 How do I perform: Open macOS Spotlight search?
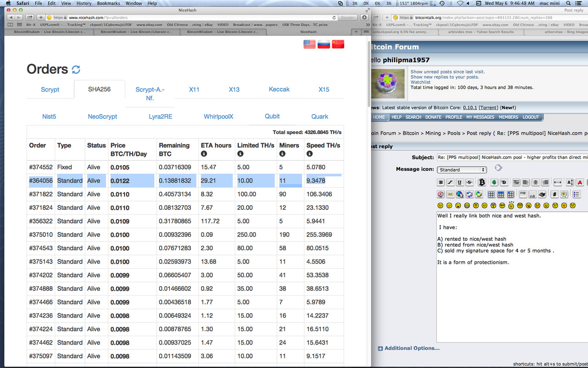click(x=569, y=3)
